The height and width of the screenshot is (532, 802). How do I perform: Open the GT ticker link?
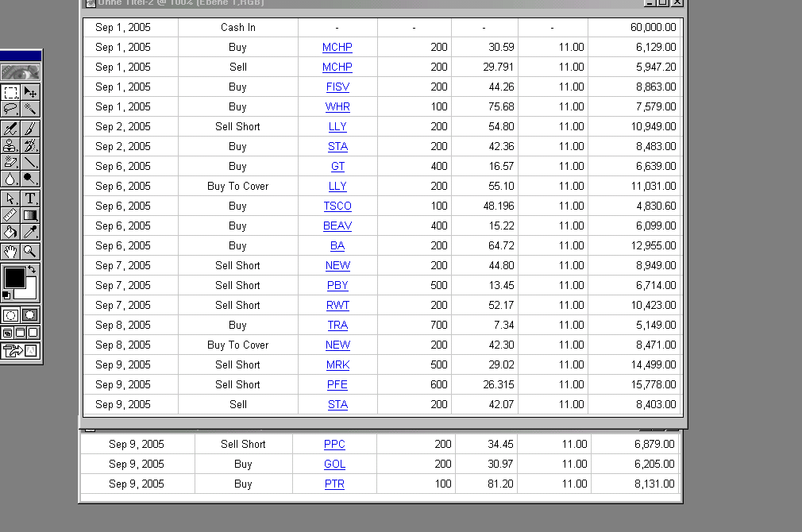click(337, 166)
